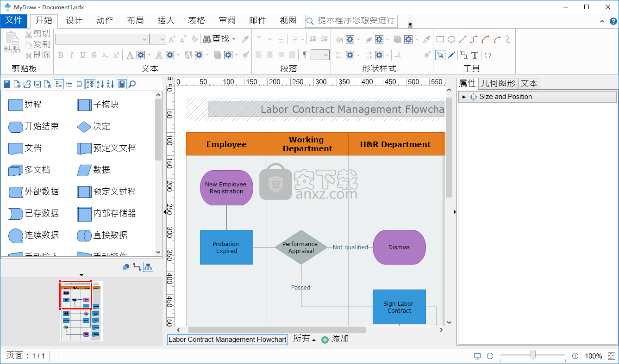Click the text-group eyedropper icon
Image resolution: width=619 pixels, height=364 pixels.
click(x=245, y=39)
